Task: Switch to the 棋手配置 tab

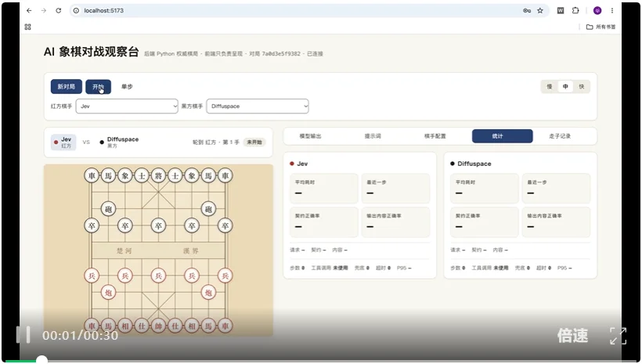Action: point(435,136)
